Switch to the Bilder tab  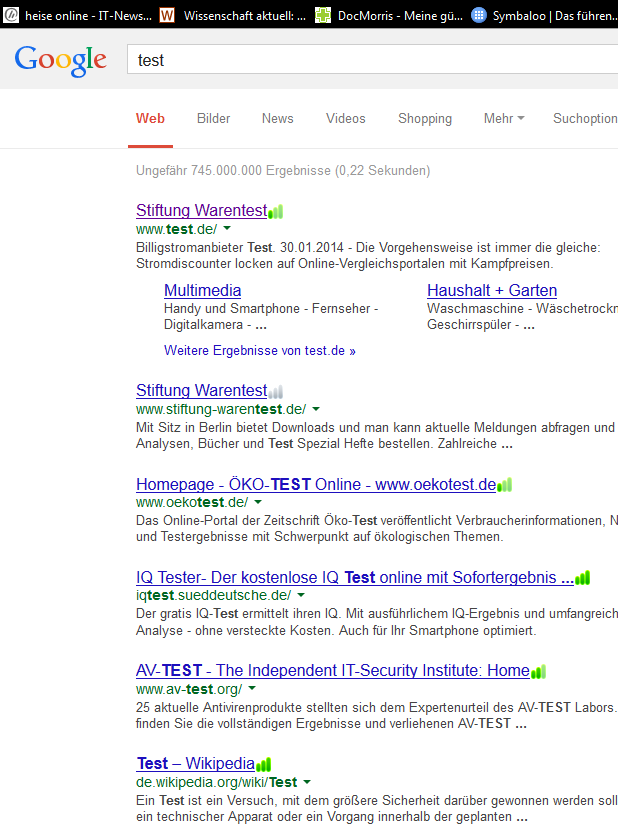213,119
